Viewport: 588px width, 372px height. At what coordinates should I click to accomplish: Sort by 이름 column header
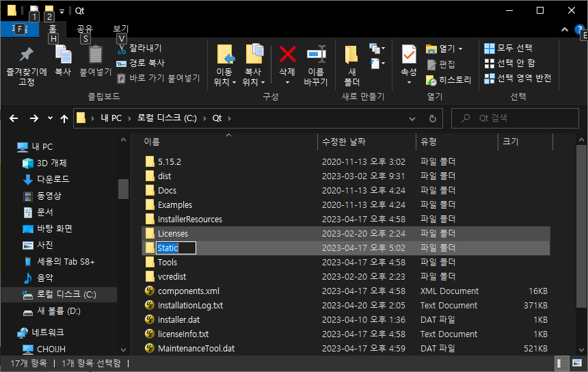click(x=152, y=142)
